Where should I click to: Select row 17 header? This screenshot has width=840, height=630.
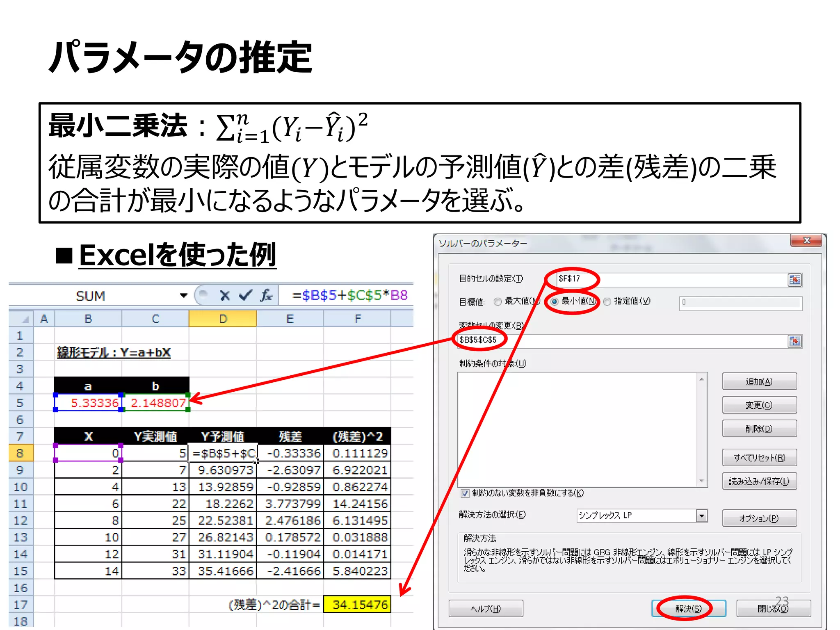[x=21, y=605]
